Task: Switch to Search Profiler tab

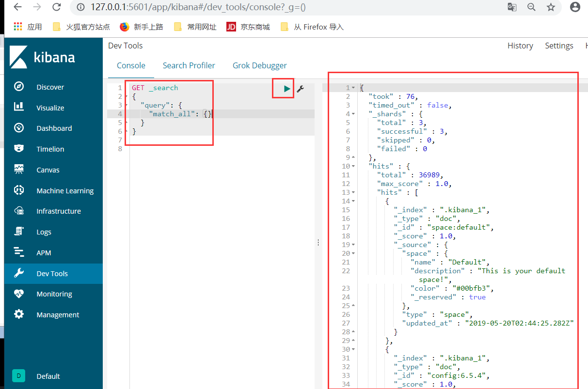Action: (189, 65)
